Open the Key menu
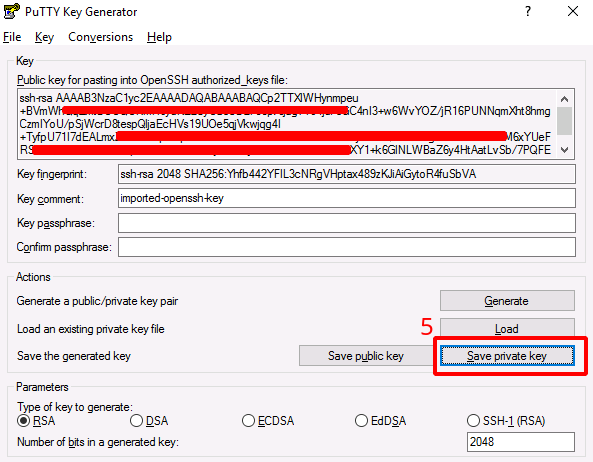This screenshot has height=462, width=593. tap(44, 37)
